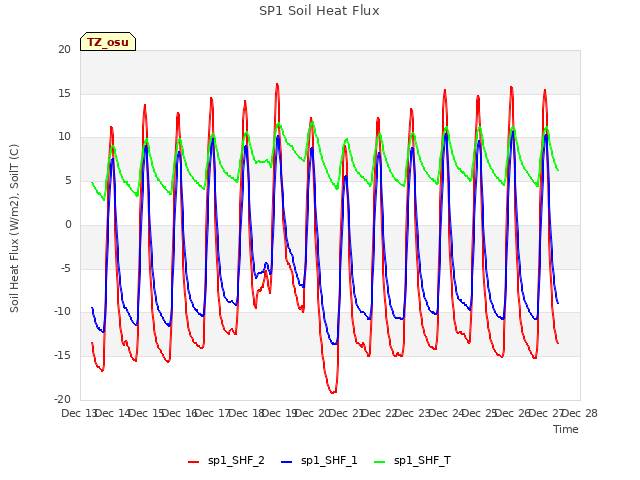This screenshot has height=480, width=640.
Task: Click the -5 y-axis tick label
Action: [x=66, y=269]
